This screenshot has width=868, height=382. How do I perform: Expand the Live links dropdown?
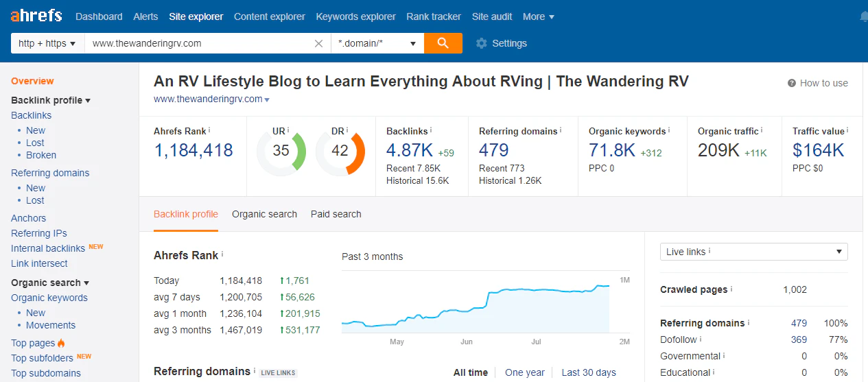tap(753, 252)
